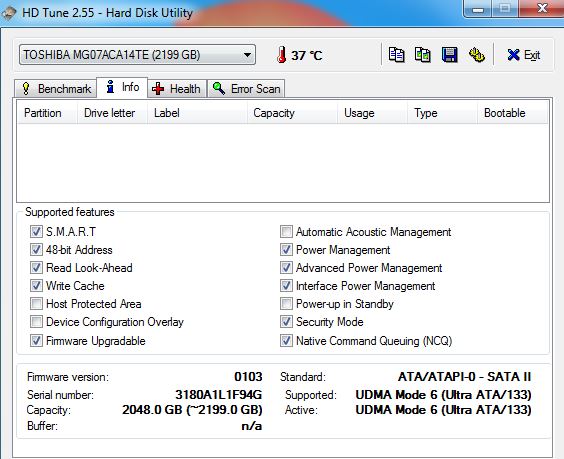Click the 37 °C temperature reading

[307, 55]
